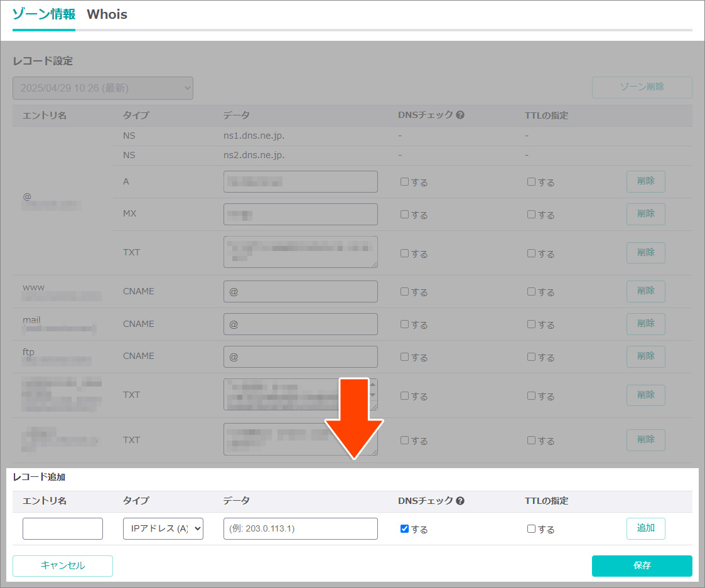Select the ns2.dns.ne.jp. text
This screenshot has width=705, height=588.
[x=254, y=155]
